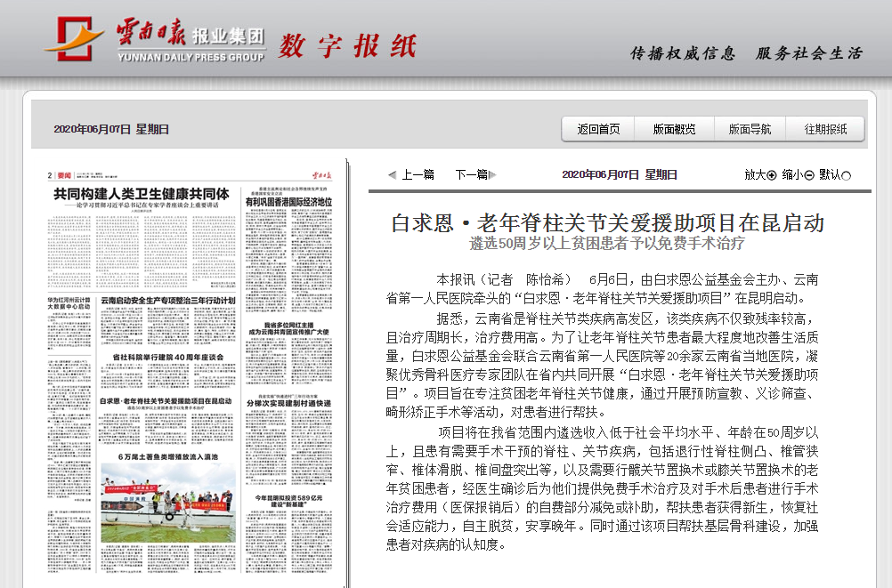The height and width of the screenshot is (588, 892).
Task: Go to previous article 上一篇
Action: click(418, 174)
